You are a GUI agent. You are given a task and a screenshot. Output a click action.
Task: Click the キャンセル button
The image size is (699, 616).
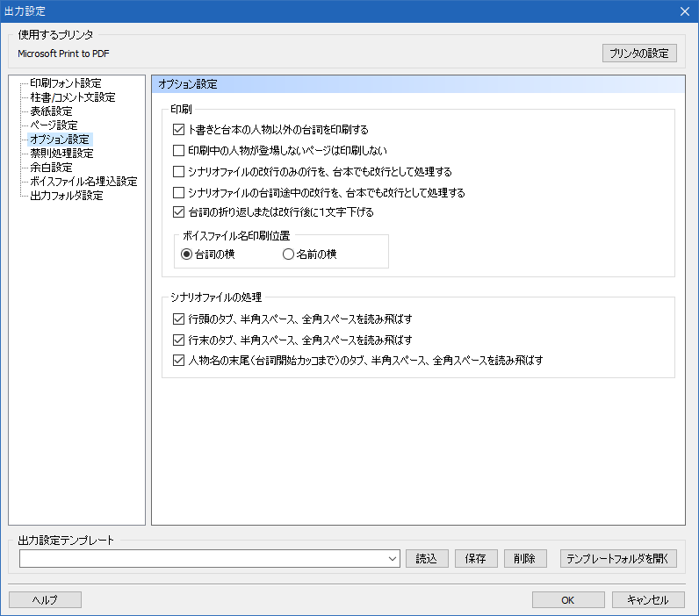[x=648, y=600]
